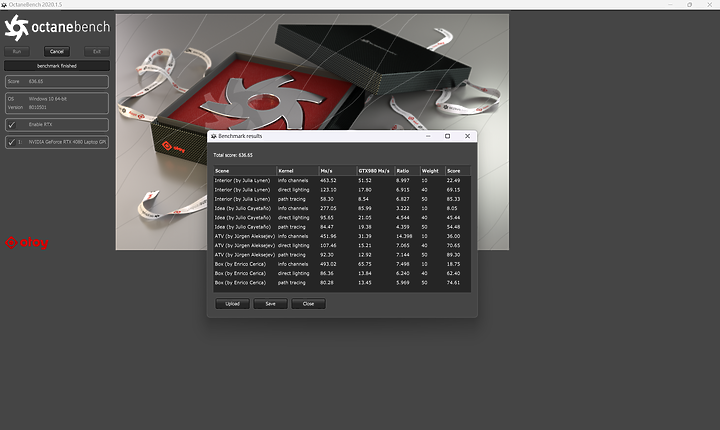720x430 pixels.
Task: Minimize the OctaneBench main window
Action: point(670,5)
